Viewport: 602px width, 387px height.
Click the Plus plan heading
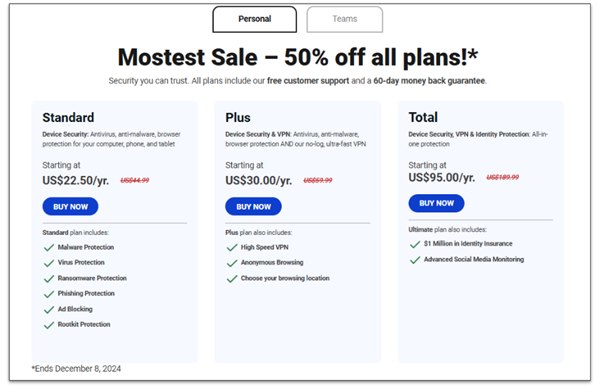pyautogui.click(x=238, y=117)
